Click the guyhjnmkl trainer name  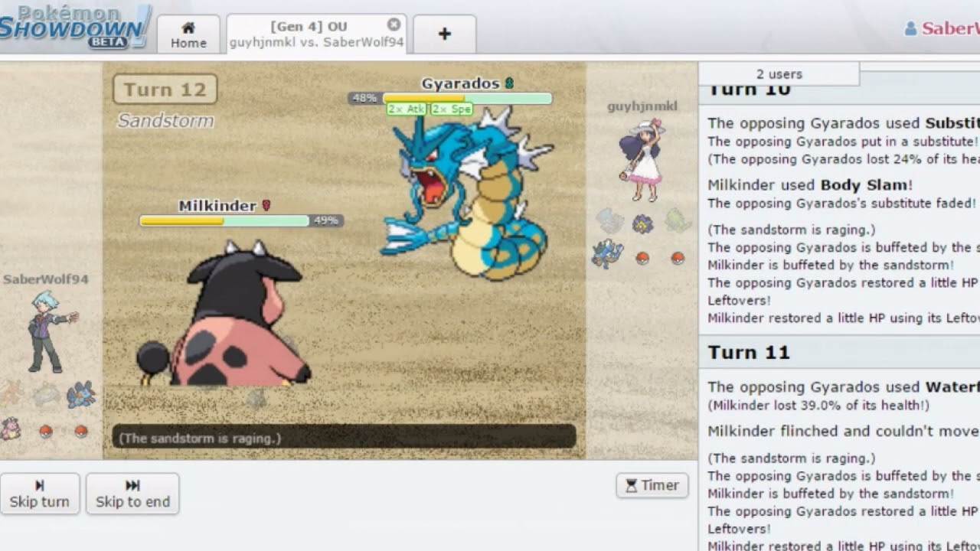coord(642,106)
